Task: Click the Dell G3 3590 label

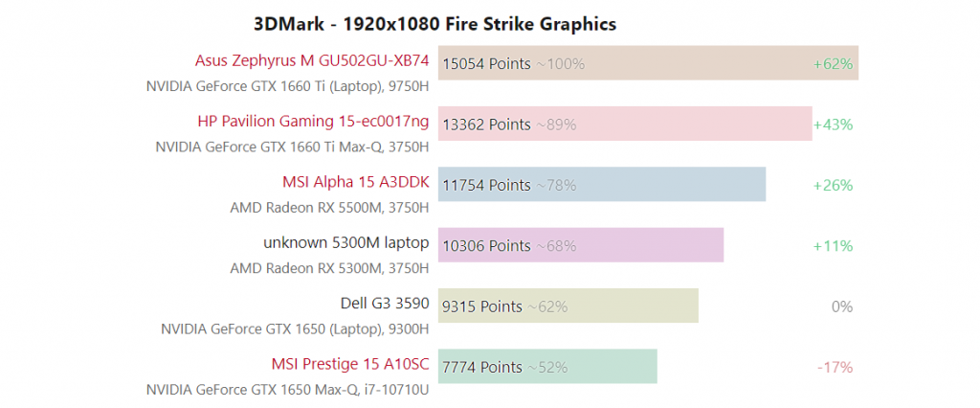Action: coord(385,304)
